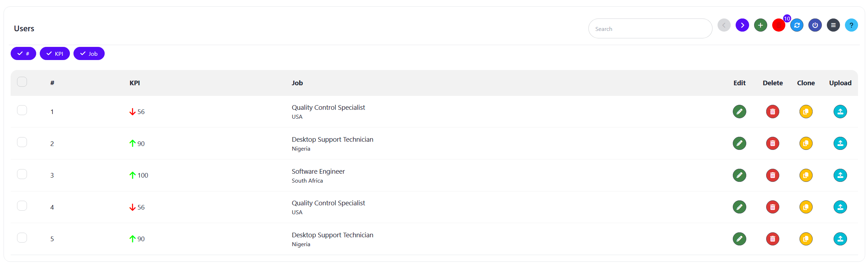Click the green add new user icon

[x=760, y=25]
